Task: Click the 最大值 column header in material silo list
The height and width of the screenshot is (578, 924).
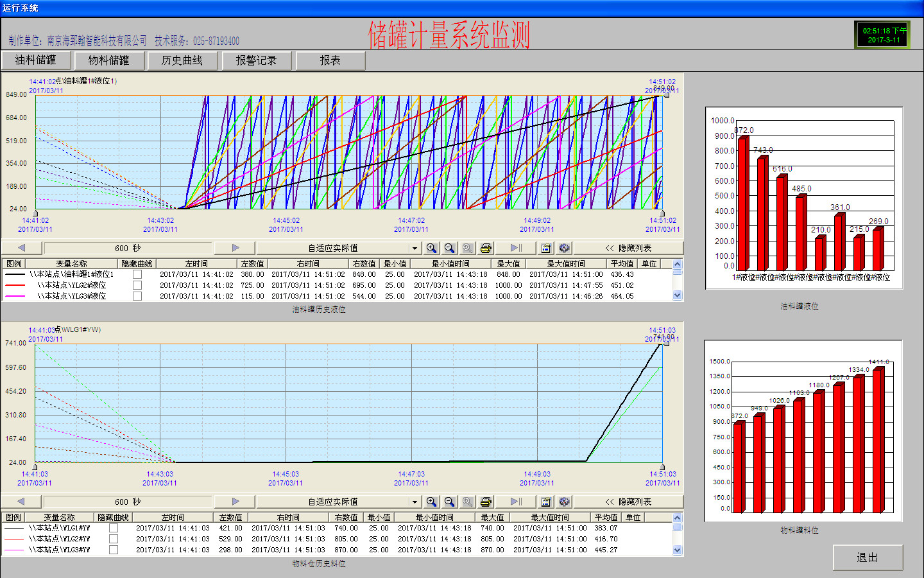Action: point(493,518)
